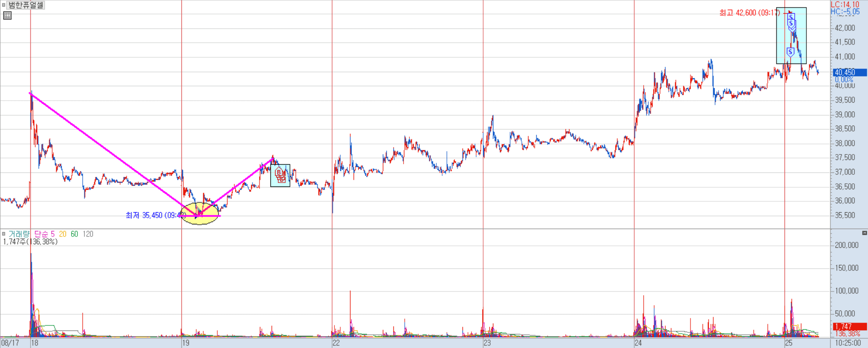
Task: Click the 25 date axis label
Action: coord(789,343)
